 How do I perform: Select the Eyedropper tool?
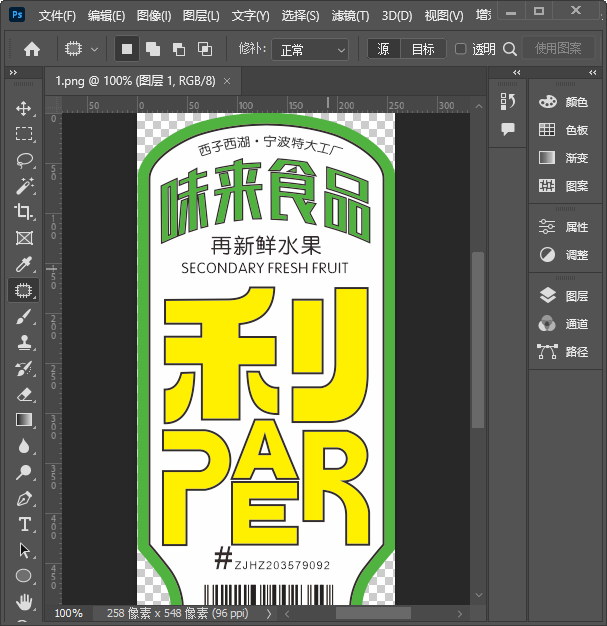point(24,264)
